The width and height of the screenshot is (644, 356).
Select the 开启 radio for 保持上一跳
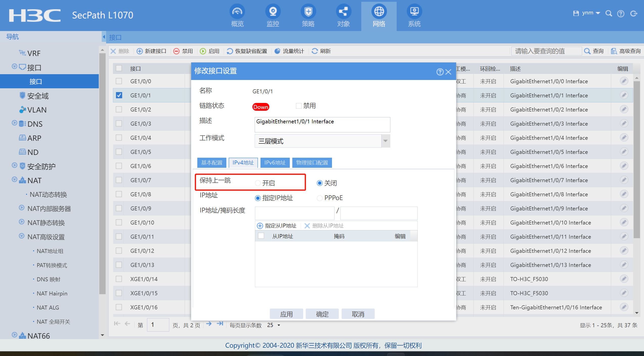tap(258, 183)
